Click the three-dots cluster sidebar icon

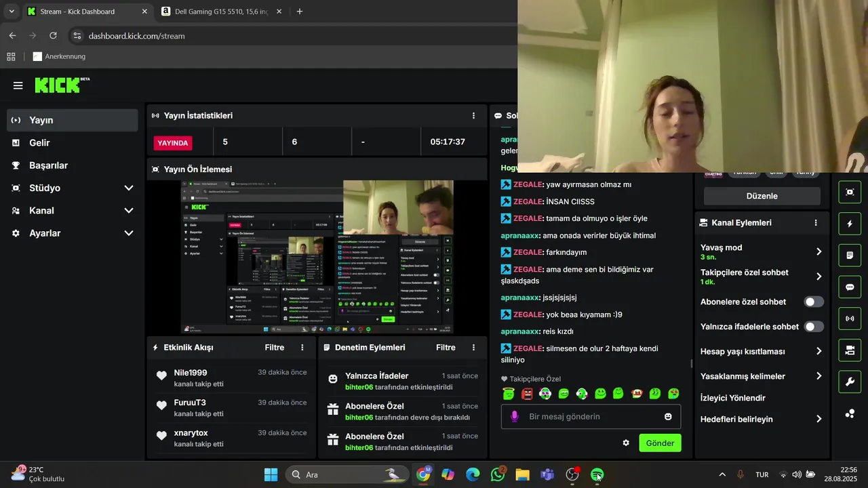[x=850, y=413]
